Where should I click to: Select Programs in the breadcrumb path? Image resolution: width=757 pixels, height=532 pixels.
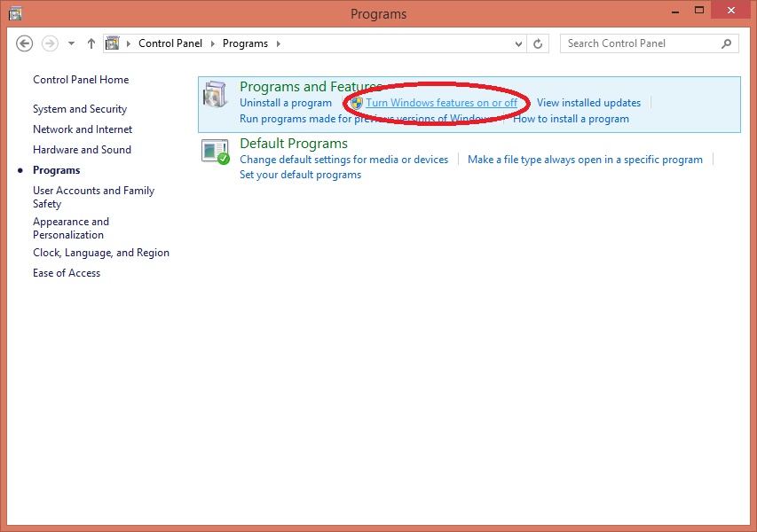point(245,43)
